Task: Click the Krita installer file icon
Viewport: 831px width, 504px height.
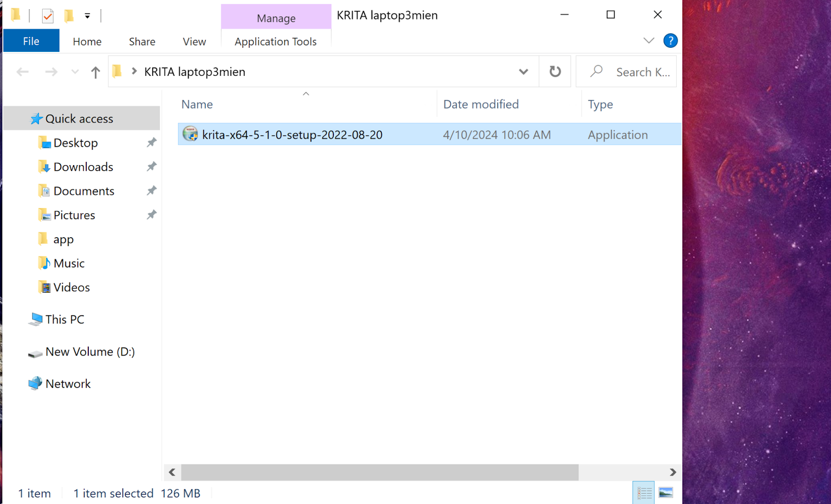Action: 191,134
